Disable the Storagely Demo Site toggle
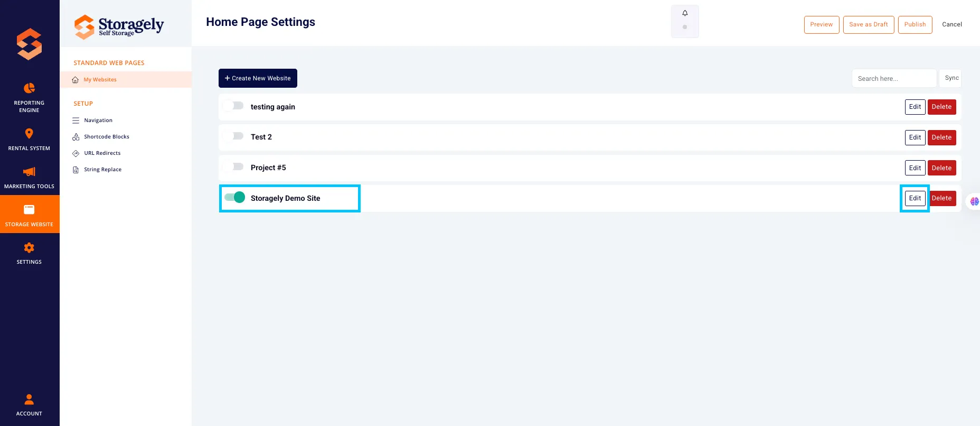 pyautogui.click(x=234, y=197)
